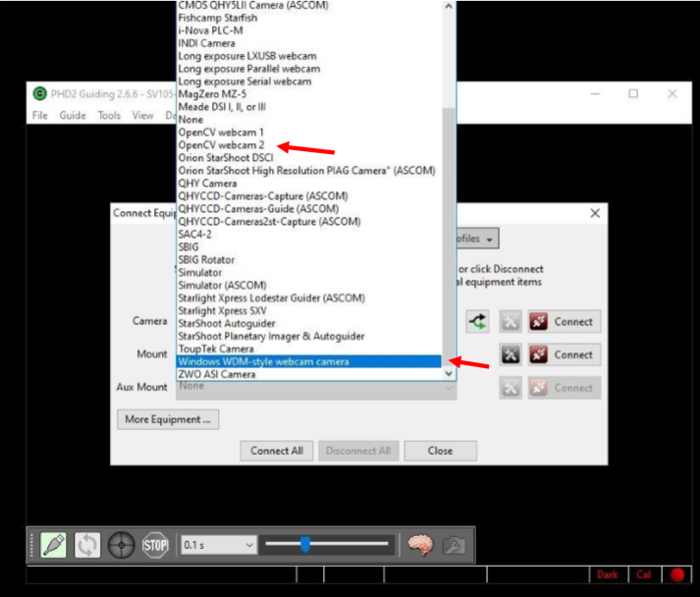Click the Close button in dialog
Viewport: 700px width, 597px height.
click(440, 451)
